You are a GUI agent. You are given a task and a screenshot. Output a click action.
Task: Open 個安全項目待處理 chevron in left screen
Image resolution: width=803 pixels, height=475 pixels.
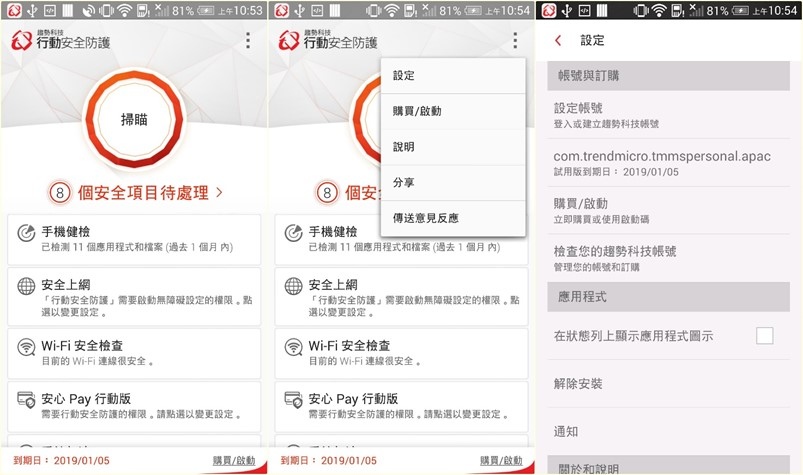pyautogui.click(x=220, y=192)
